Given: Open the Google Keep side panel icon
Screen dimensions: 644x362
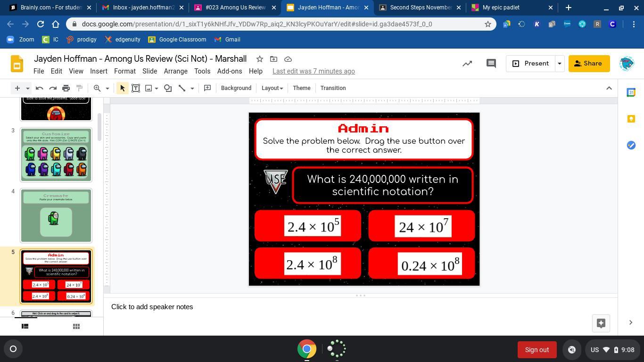Looking at the screenshot, I should (x=631, y=119).
